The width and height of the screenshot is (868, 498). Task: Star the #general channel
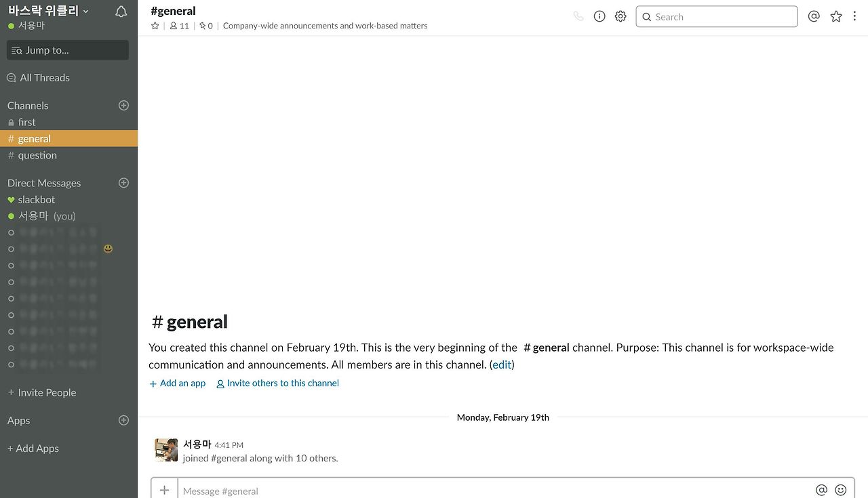[x=155, y=26]
